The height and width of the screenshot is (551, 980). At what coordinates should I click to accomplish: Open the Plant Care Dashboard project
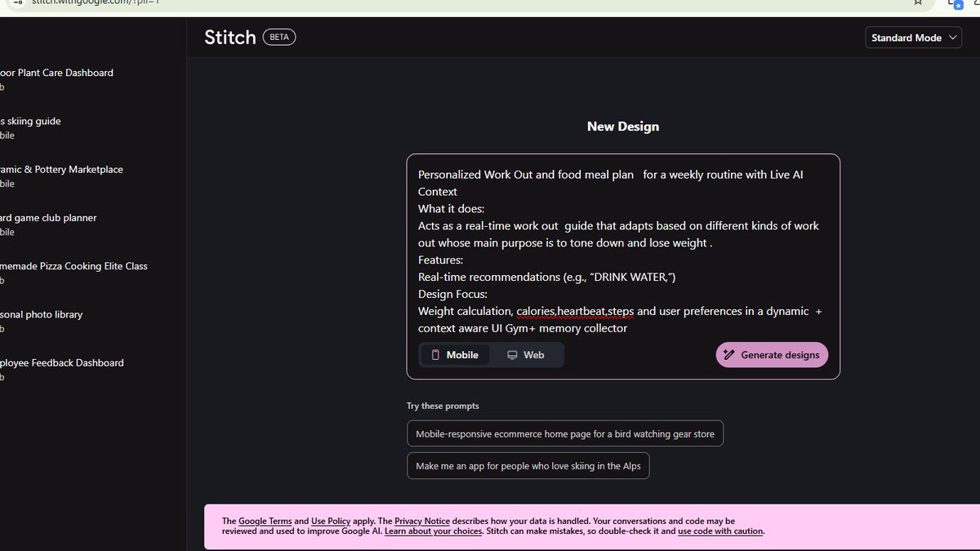pyautogui.click(x=56, y=79)
